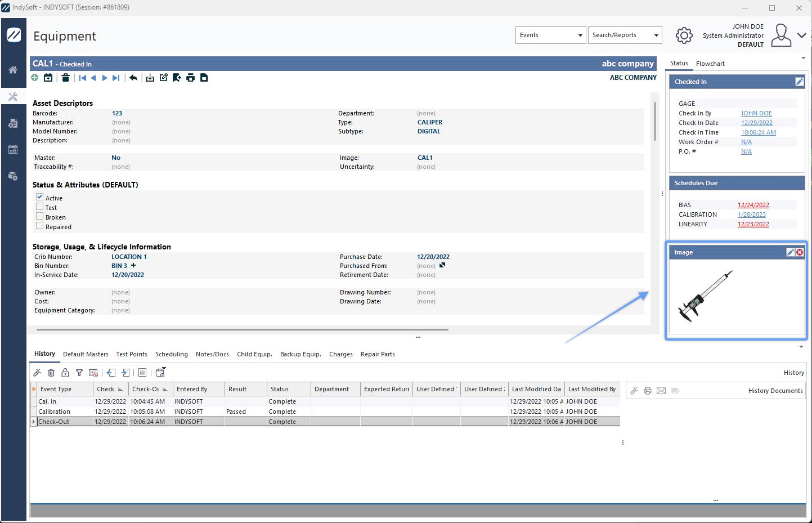Click the CALIBRATION due date 1/28/2023
This screenshot has width=812, height=523.
[752, 214]
